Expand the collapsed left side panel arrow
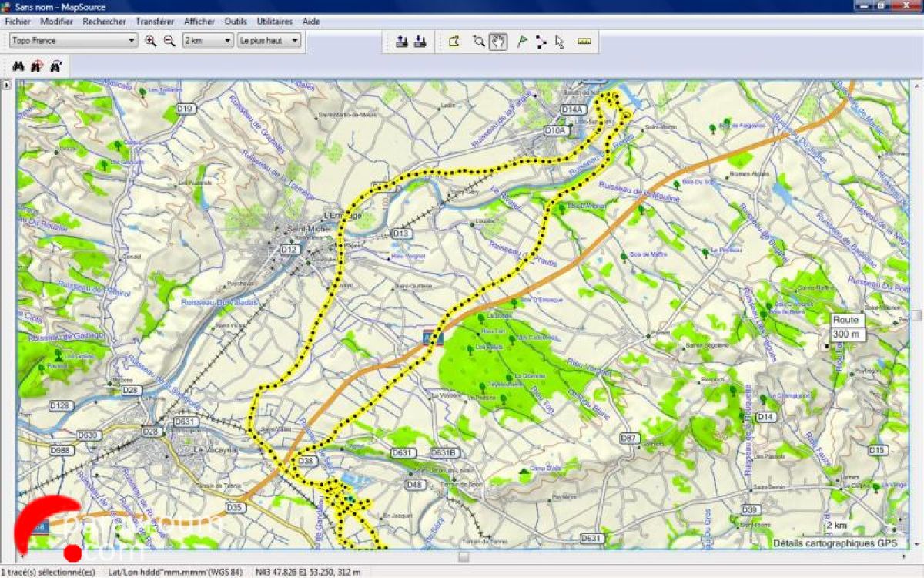The image size is (924, 578). (x=7, y=86)
